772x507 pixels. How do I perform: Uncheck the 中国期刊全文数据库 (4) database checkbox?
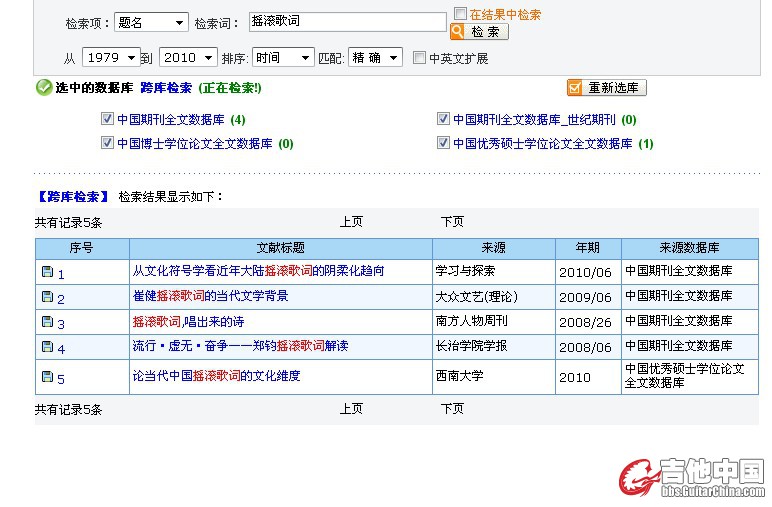coord(107,119)
